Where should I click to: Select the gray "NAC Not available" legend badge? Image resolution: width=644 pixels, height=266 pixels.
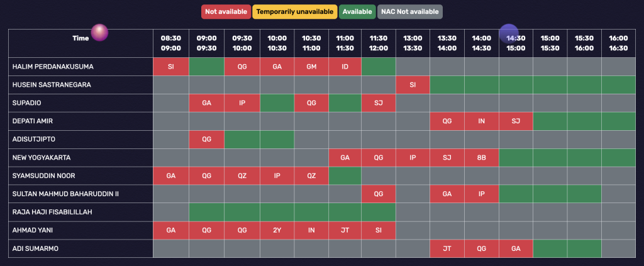point(410,11)
